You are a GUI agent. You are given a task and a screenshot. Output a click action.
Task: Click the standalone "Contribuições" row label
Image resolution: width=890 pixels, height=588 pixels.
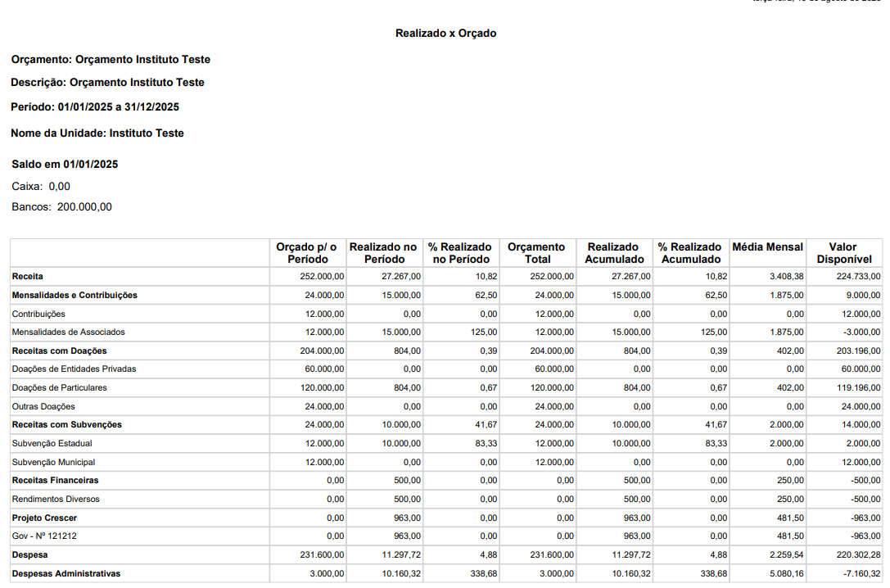38,314
